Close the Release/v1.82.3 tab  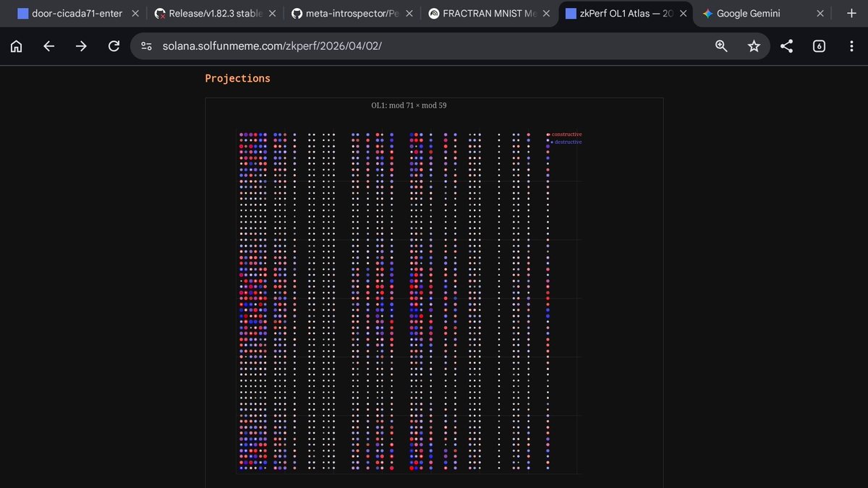pos(273,13)
